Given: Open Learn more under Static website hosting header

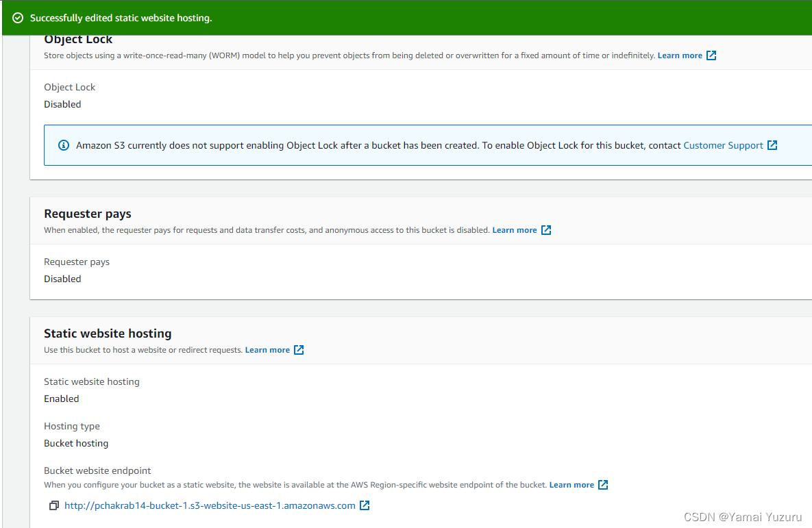Looking at the screenshot, I should tap(267, 350).
